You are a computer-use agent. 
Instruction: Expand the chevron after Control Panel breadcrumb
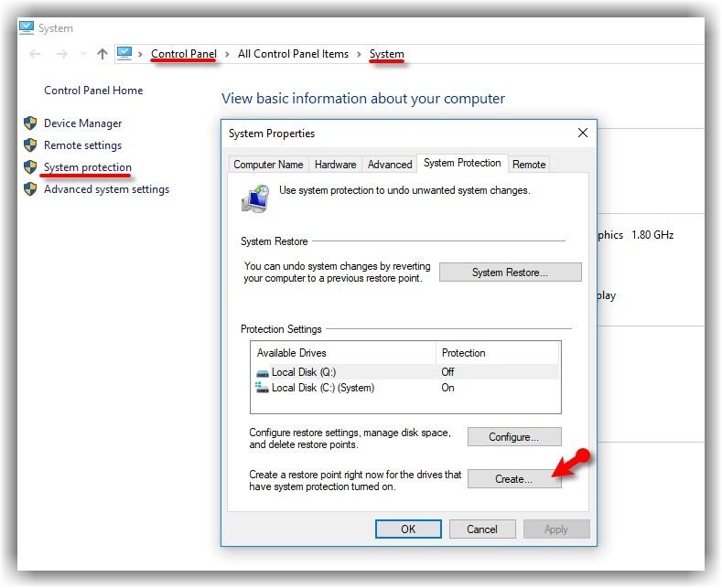point(227,54)
